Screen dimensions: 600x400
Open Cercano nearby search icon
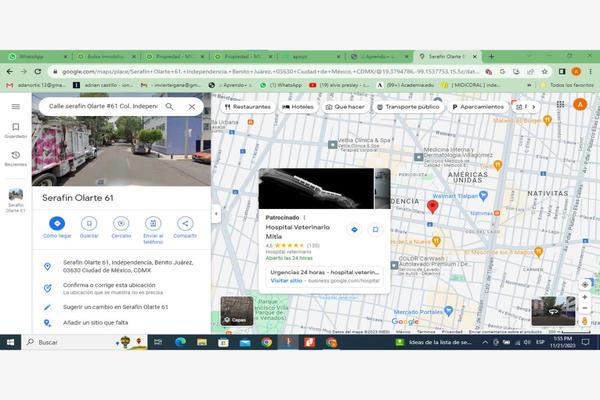121,224
